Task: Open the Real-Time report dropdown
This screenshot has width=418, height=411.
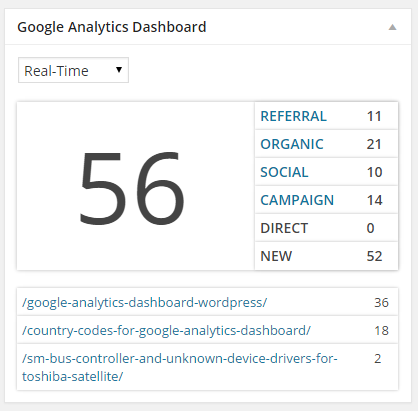Action: click(73, 70)
